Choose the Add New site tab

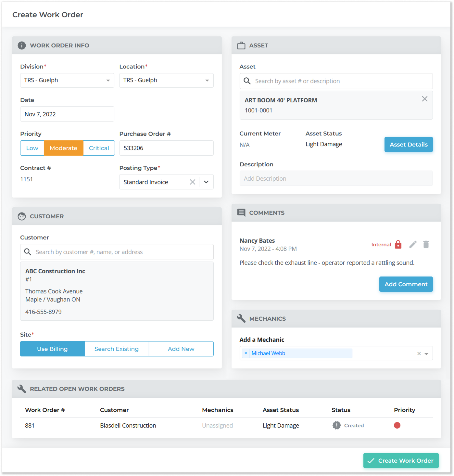[x=181, y=349]
